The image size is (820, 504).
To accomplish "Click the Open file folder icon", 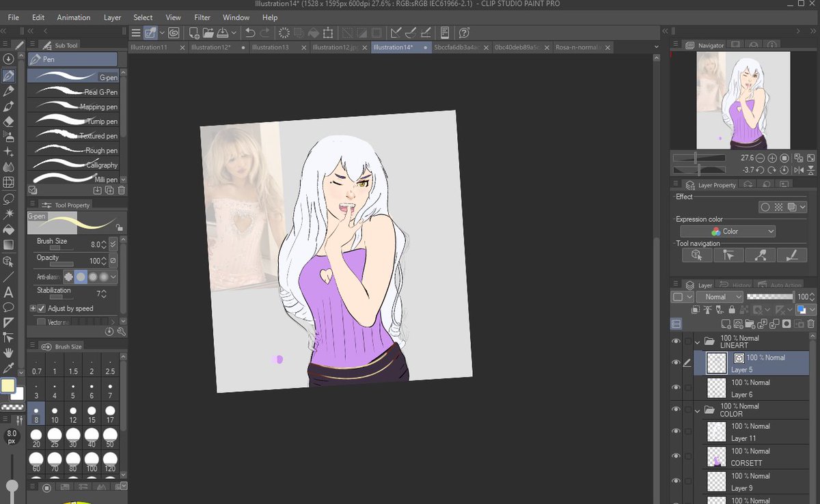I will 208,32.
